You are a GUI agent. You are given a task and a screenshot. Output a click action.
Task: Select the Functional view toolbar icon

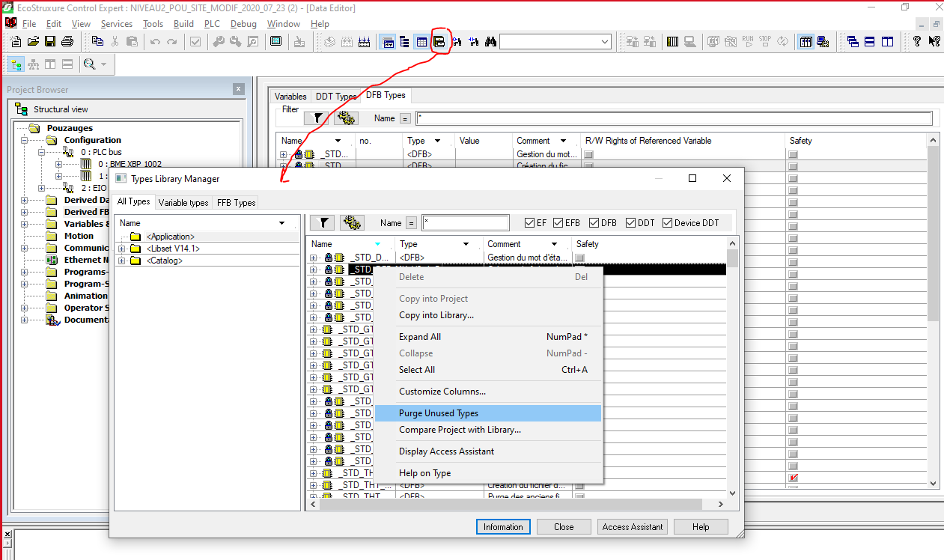[x=33, y=64]
